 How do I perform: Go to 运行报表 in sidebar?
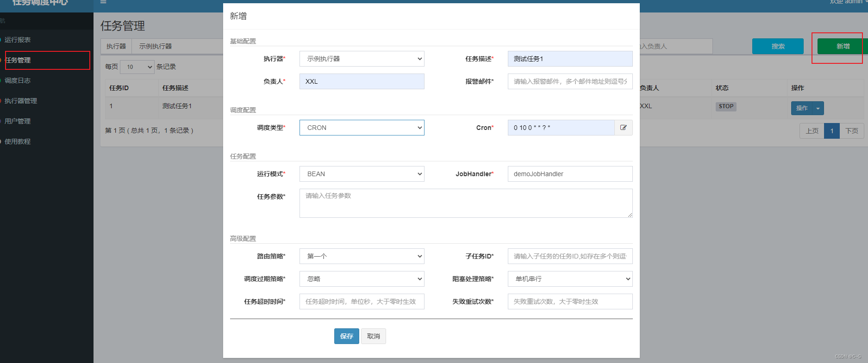point(18,40)
